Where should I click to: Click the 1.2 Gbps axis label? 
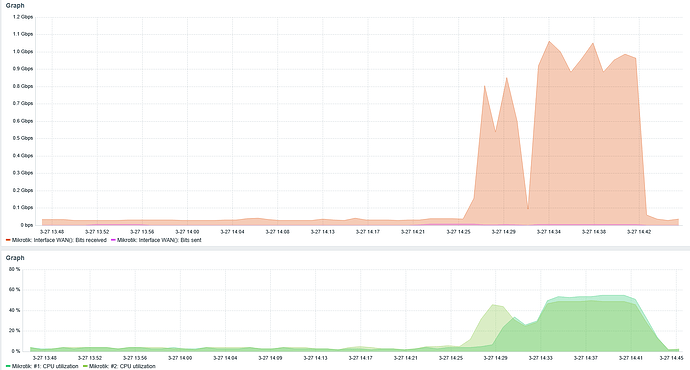click(23, 17)
